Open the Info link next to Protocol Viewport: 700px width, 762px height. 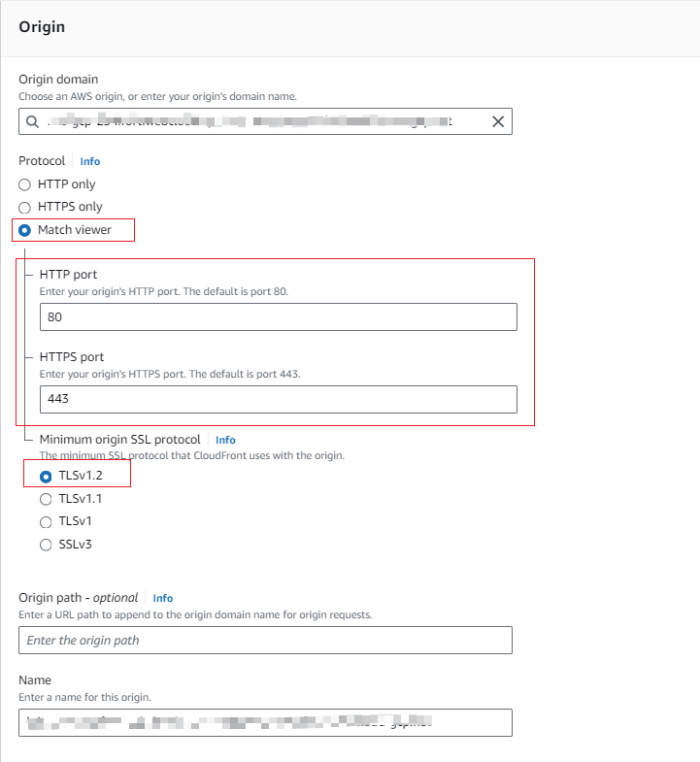tap(89, 161)
